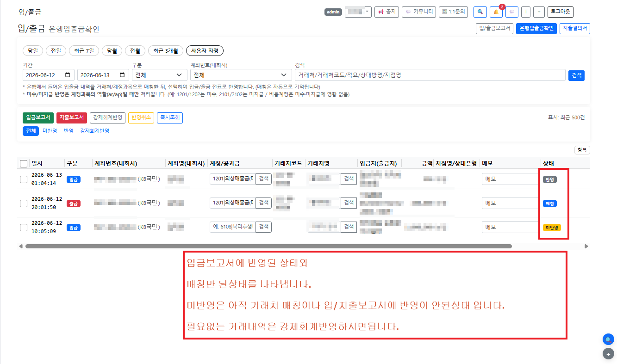Open the magnifier search icon in header
Image resolution: width=617 pixels, height=364 pixels.
(x=481, y=12)
